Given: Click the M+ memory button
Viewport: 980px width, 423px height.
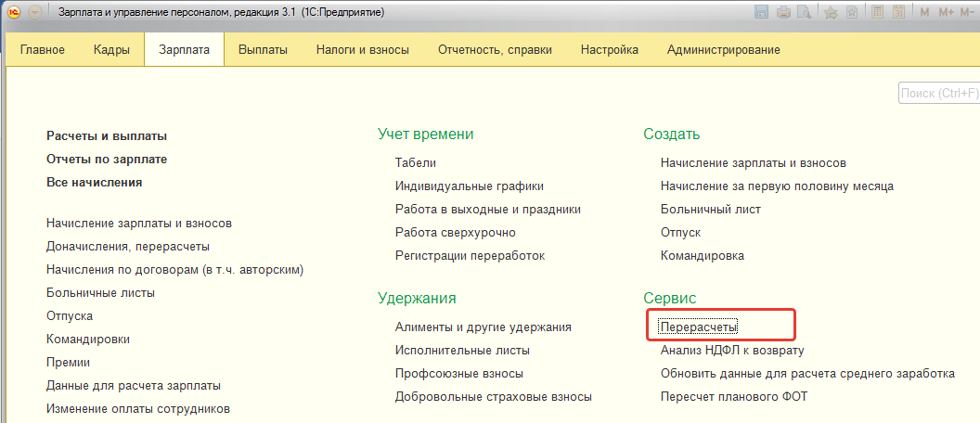Looking at the screenshot, I should pos(946,12).
